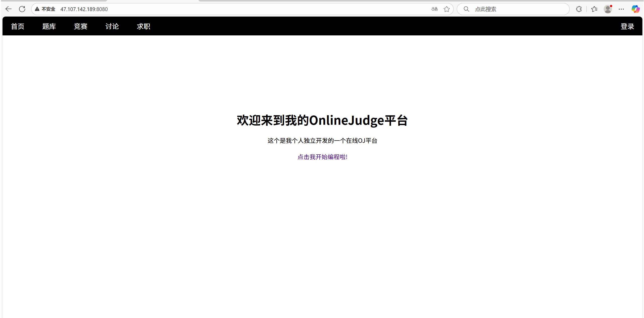Click the search magnifier icon
The image size is (644, 318).
coord(466,9)
